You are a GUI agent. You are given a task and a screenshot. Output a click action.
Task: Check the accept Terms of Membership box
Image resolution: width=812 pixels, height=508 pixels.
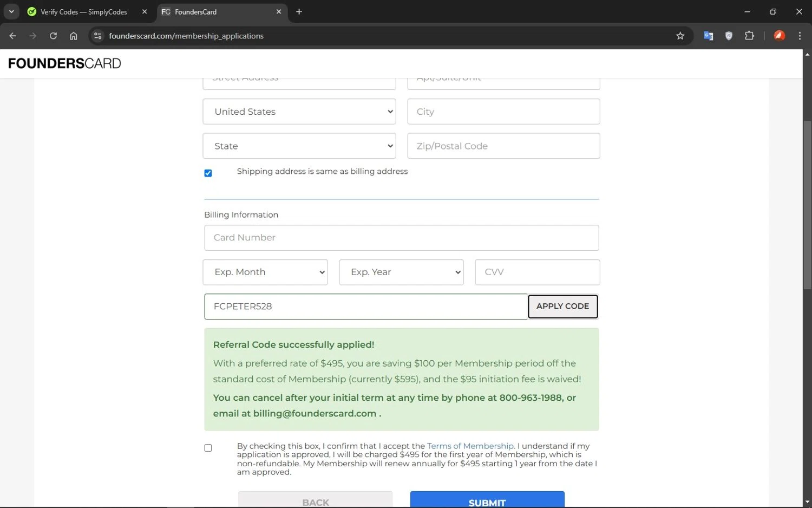(x=208, y=448)
